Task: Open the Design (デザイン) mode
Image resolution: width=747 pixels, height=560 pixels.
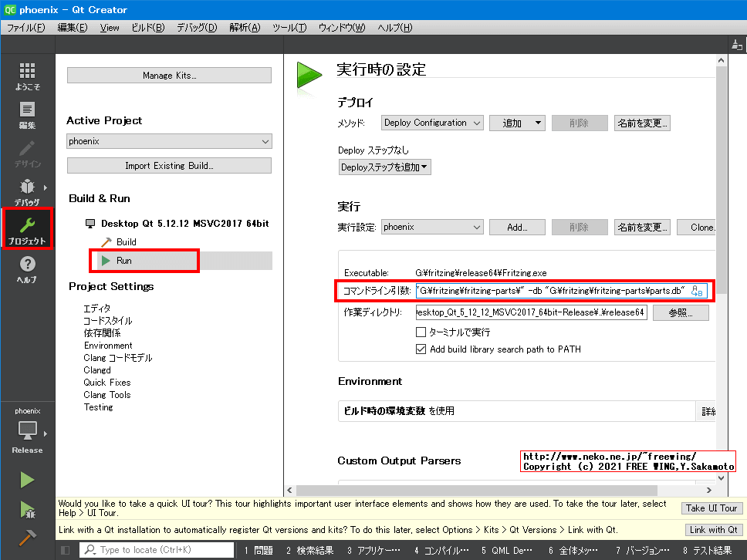Action: click(27, 153)
